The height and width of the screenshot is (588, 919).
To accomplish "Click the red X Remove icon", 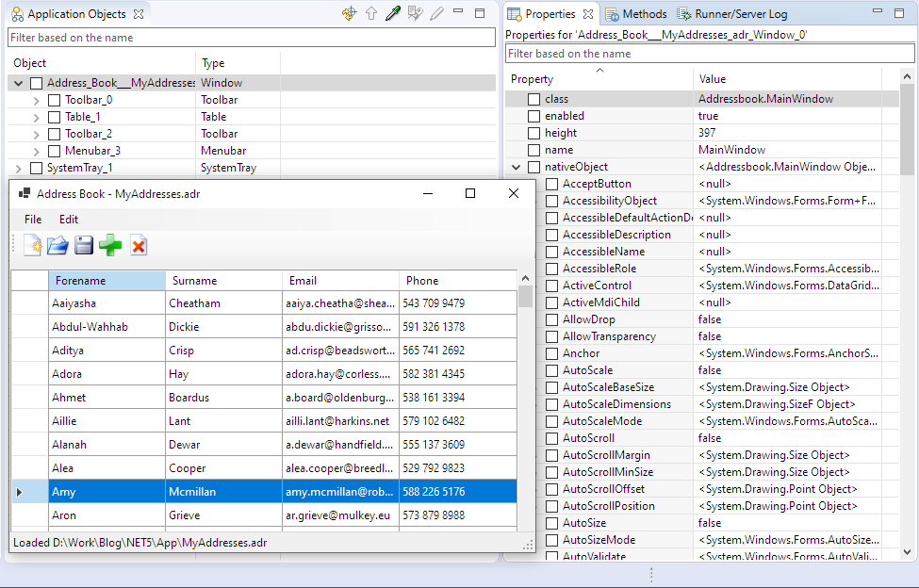I will pyautogui.click(x=139, y=246).
